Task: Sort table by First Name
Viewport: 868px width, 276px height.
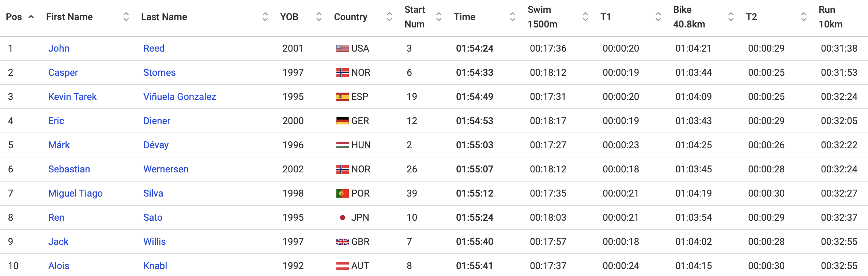Action: click(x=126, y=17)
